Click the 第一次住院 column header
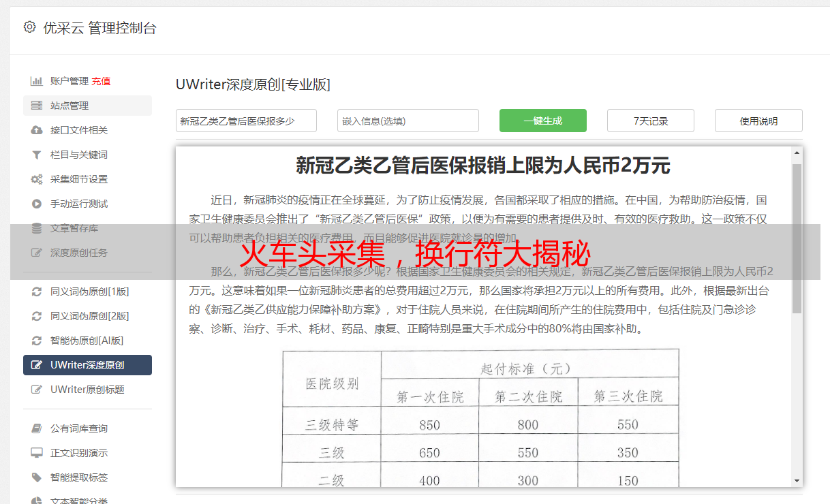The image size is (830, 504). click(x=430, y=397)
